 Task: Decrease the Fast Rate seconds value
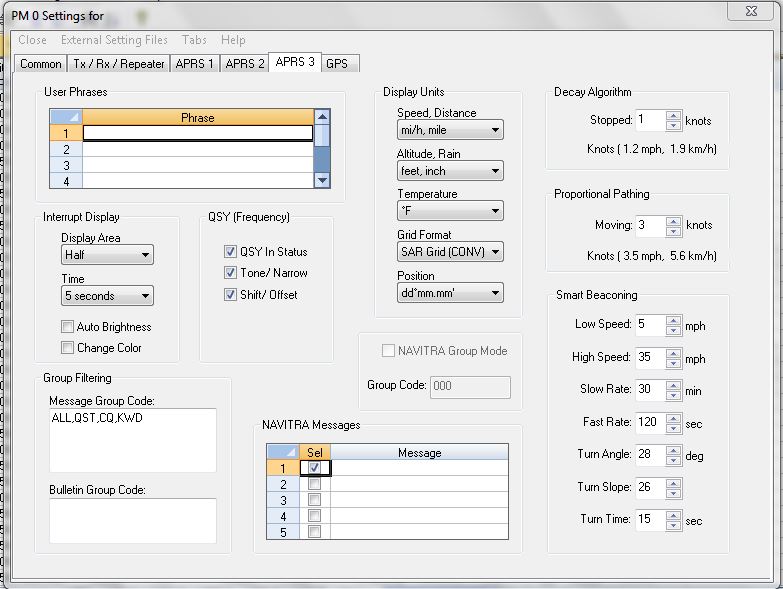[673, 427]
